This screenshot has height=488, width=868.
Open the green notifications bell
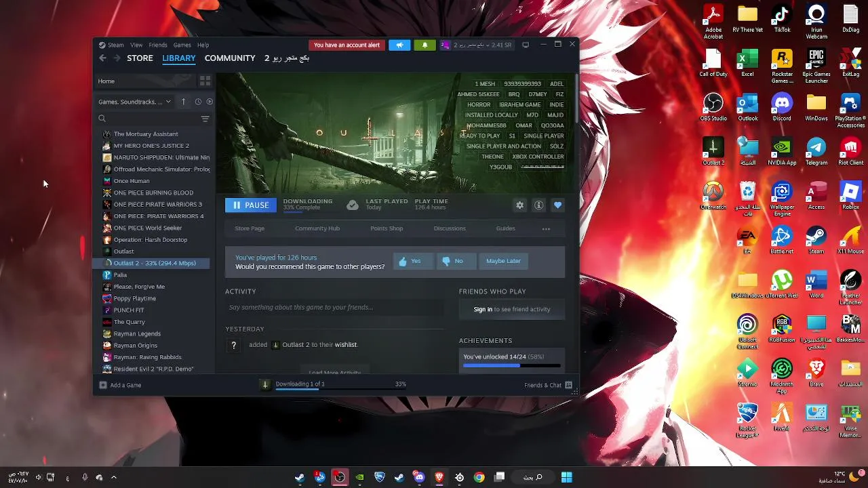tap(425, 45)
